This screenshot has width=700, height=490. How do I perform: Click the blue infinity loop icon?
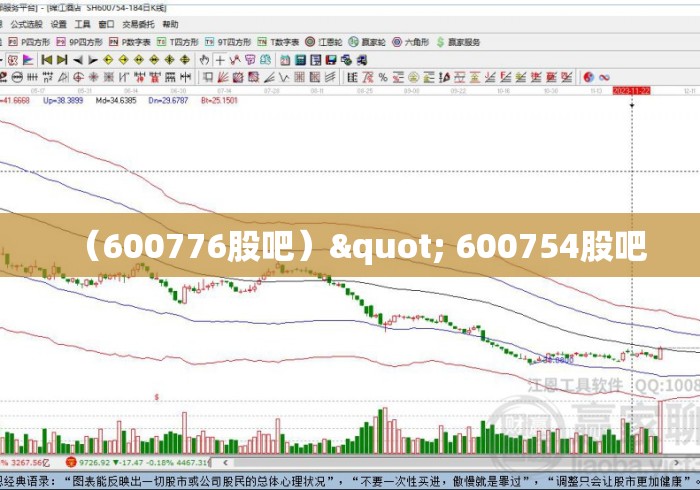click(x=604, y=77)
